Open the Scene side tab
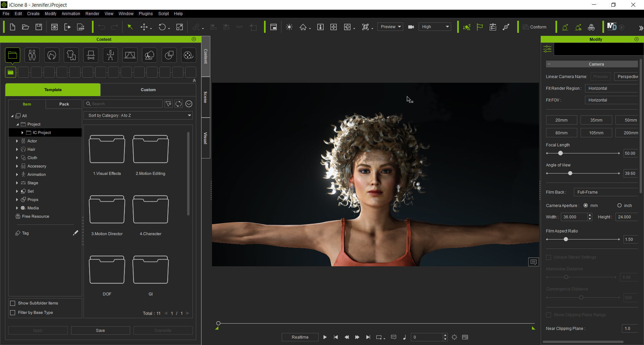 (x=206, y=97)
